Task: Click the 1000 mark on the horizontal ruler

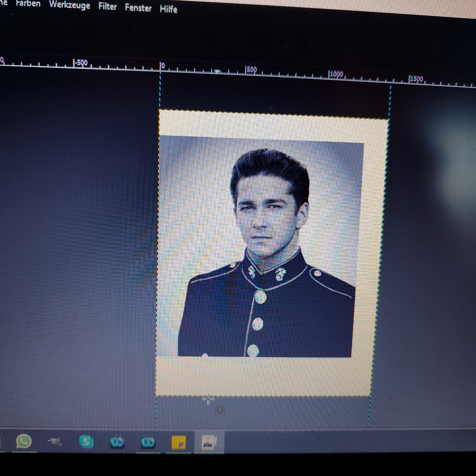Action: 336,74
